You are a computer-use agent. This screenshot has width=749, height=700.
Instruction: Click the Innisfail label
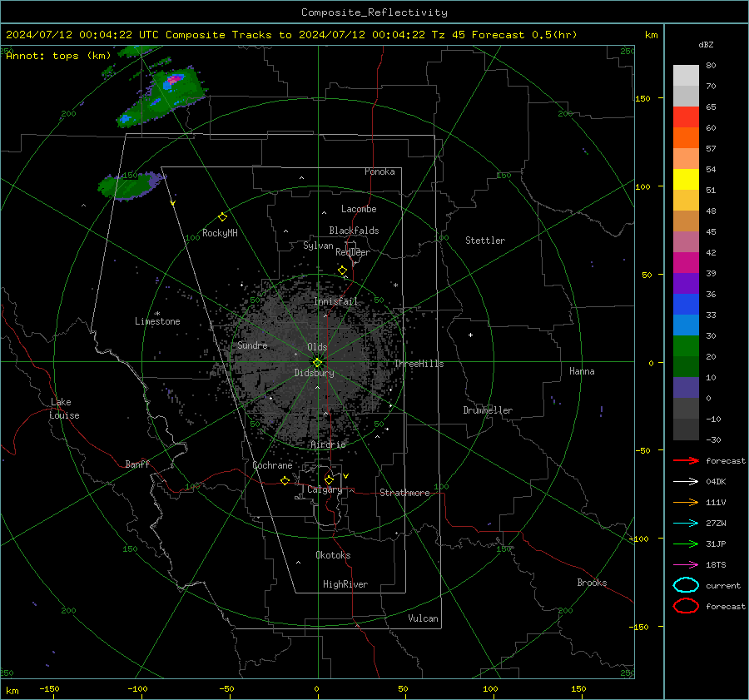[x=335, y=301]
